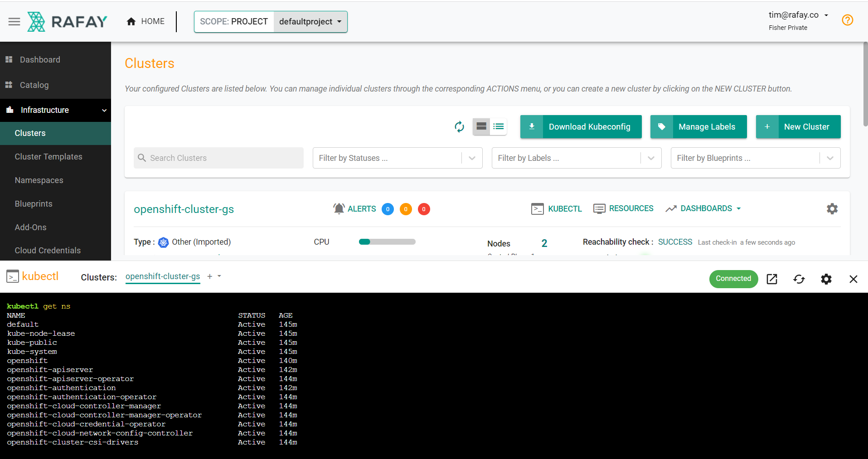868x459 pixels.
Task: Open the help question mark icon
Action: click(847, 20)
